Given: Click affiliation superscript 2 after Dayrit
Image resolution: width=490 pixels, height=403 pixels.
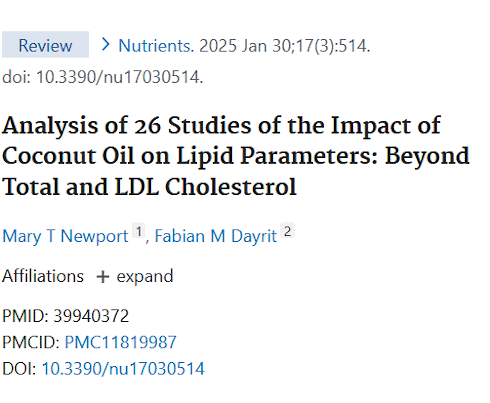Looking at the screenshot, I should [x=287, y=231].
